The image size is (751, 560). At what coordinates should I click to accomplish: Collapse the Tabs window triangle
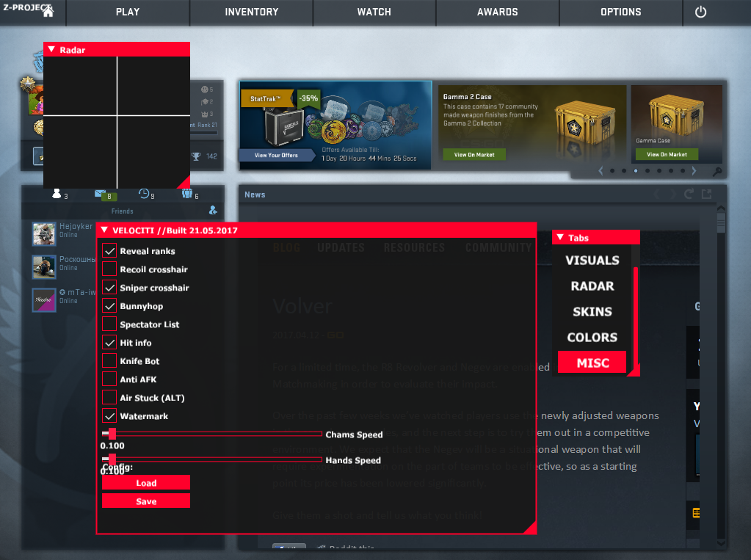point(560,237)
